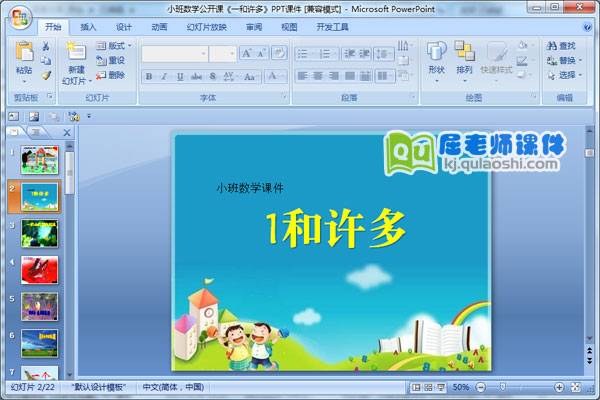Screen dimensions: 600x400
Task: Click the Replace (替换) button
Action: click(564, 60)
